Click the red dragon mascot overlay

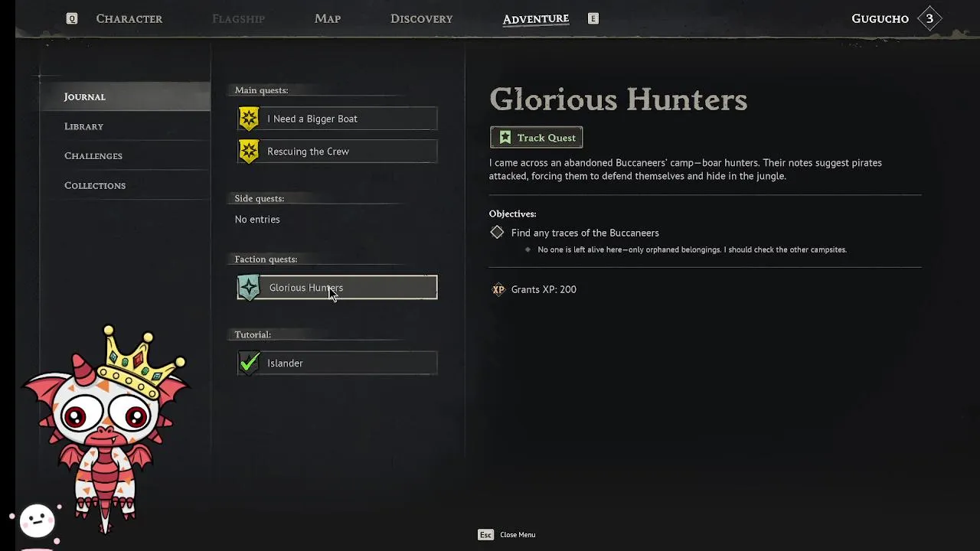coord(105,429)
